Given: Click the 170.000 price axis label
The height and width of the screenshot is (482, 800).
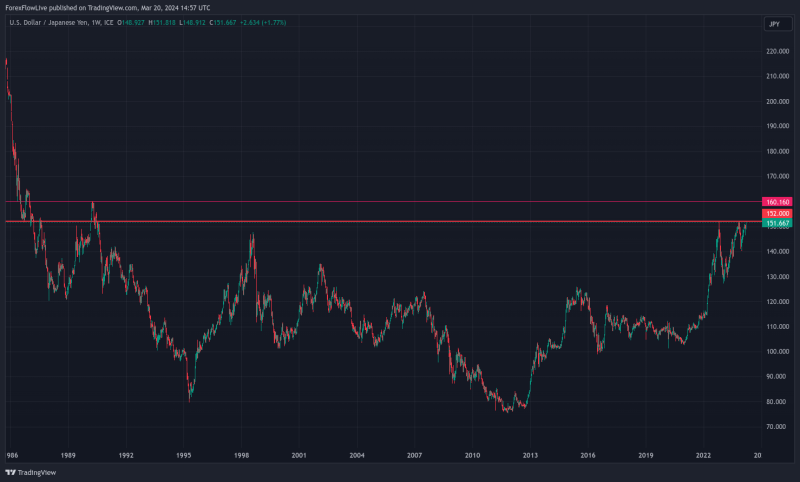Looking at the screenshot, I should pos(778,176).
